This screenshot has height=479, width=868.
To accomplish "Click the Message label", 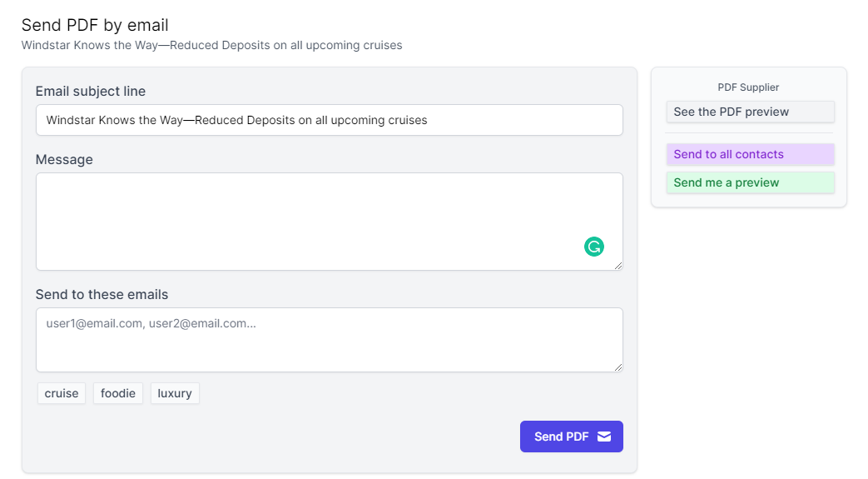I will point(64,160).
